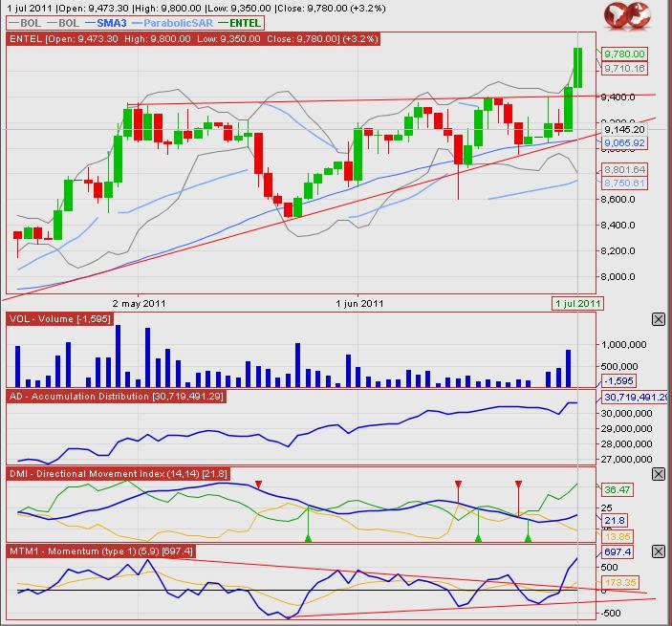Viewport: 672px width, 626px height.
Task: Click the top summary line with Open 9,473.30
Action: pyautogui.click(x=196, y=9)
